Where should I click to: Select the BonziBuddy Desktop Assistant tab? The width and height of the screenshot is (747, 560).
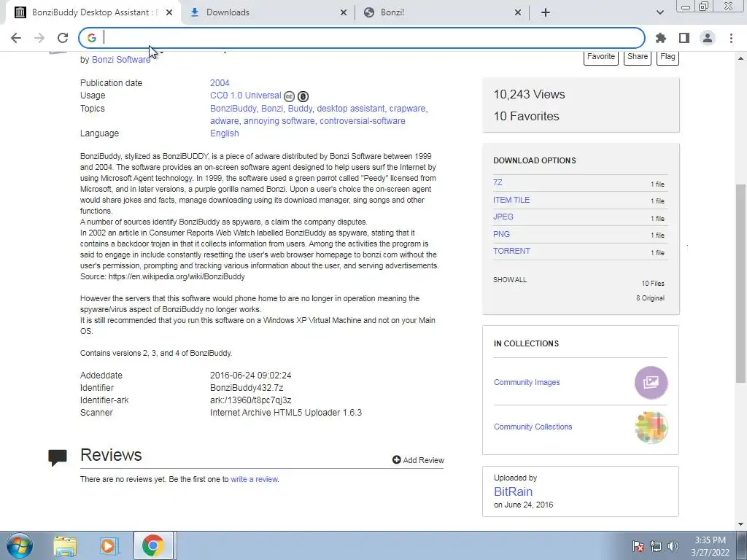(x=93, y=12)
